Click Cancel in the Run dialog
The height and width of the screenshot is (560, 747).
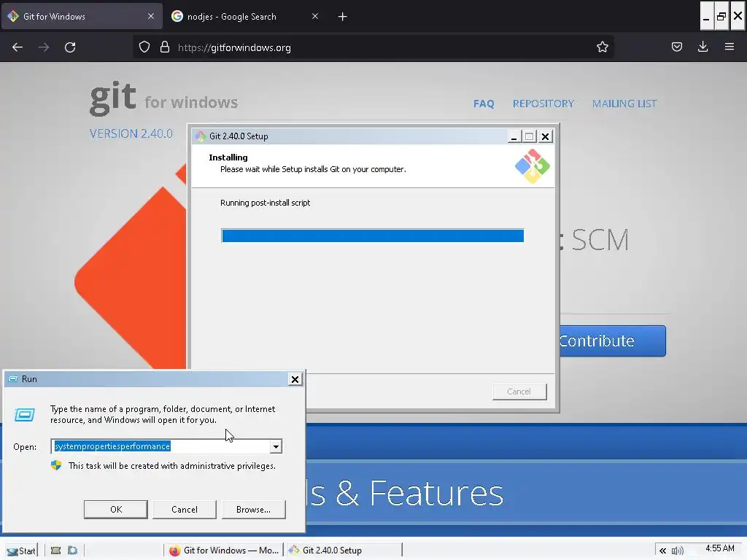[x=185, y=510]
